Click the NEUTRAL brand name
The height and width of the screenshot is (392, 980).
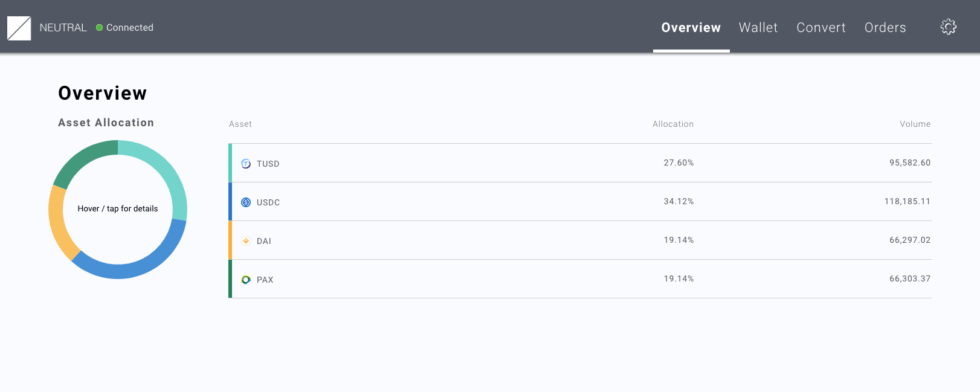coord(63,28)
